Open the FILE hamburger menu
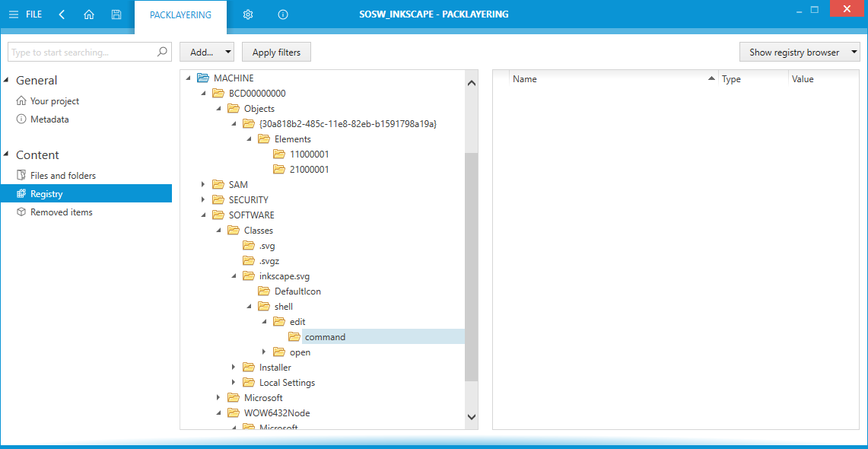Screen dimensions: 868x449 point(25,15)
